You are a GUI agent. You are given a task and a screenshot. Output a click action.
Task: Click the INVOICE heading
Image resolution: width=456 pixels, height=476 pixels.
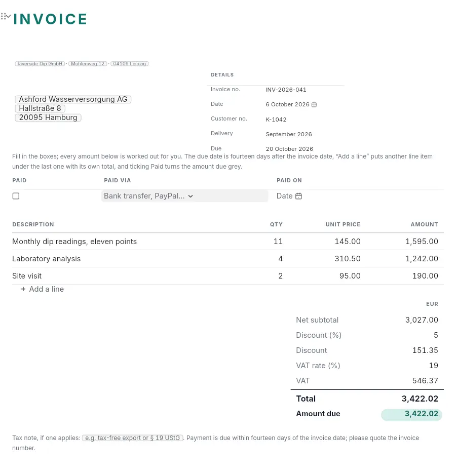coord(50,19)
